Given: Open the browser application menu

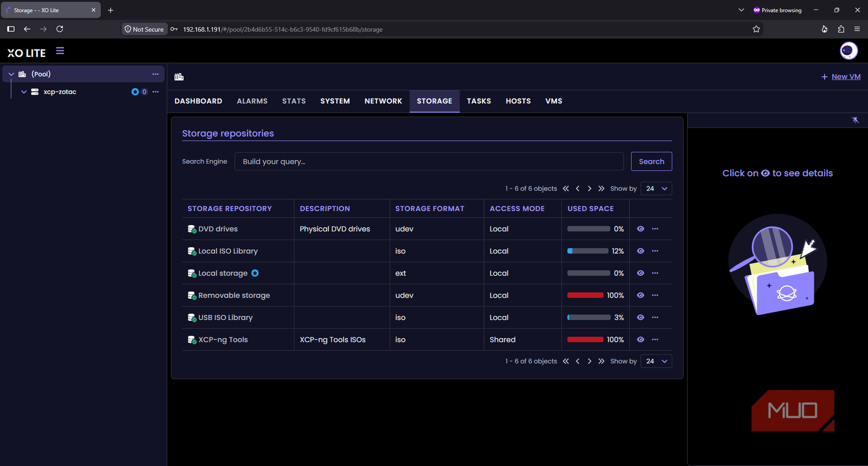Looking at the screenshot, I should click(x=857, y=29).
